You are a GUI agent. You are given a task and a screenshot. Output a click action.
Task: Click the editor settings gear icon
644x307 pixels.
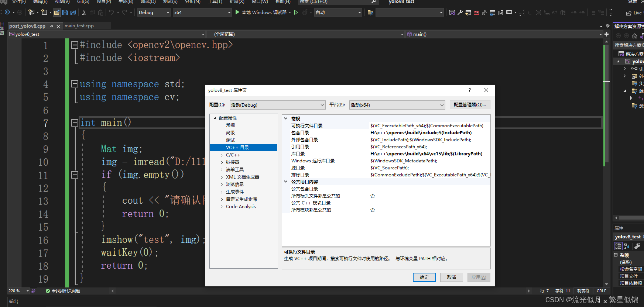(x=608, y=26)
